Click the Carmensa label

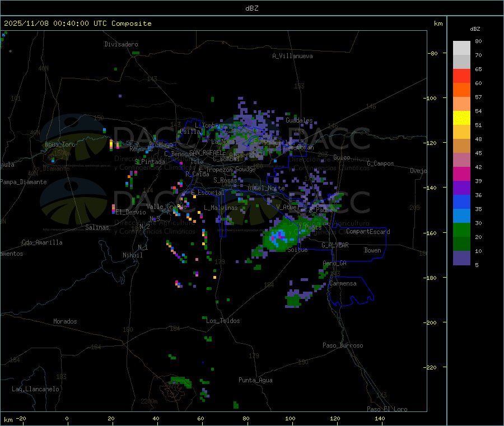(x=343, y=283)
